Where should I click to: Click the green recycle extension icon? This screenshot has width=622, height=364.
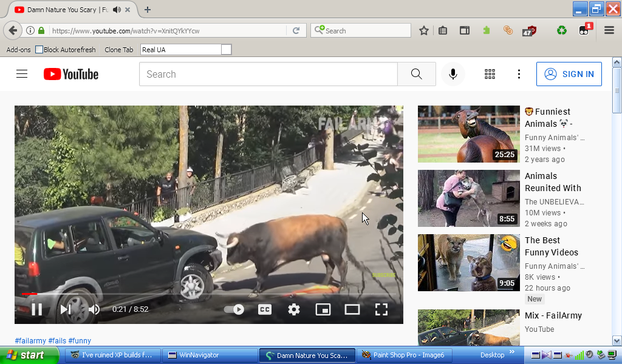tap(562, 30)
